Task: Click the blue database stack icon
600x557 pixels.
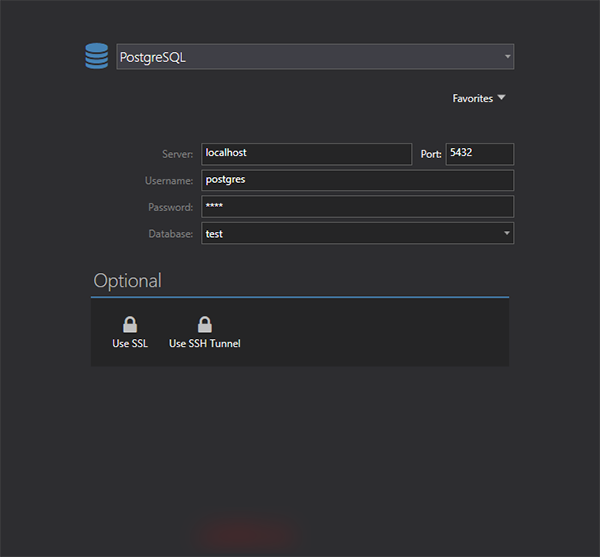Action: click(96, 56)
